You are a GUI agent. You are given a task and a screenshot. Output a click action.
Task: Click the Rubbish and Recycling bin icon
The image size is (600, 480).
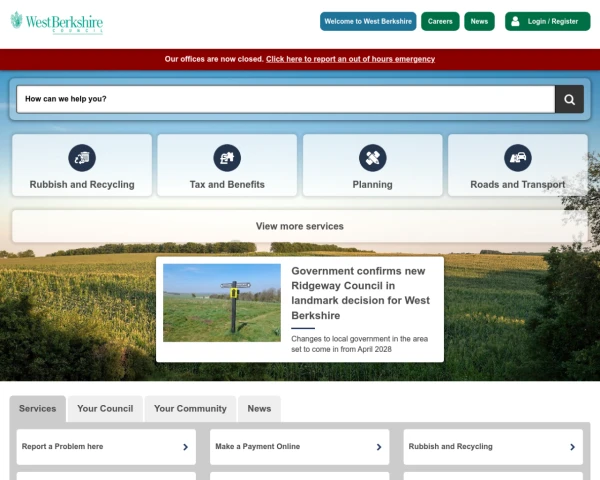coord(82,158)
